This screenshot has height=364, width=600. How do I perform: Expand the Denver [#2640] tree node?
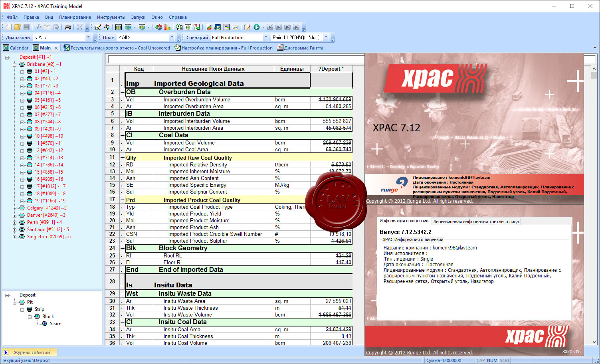[15, 215]
